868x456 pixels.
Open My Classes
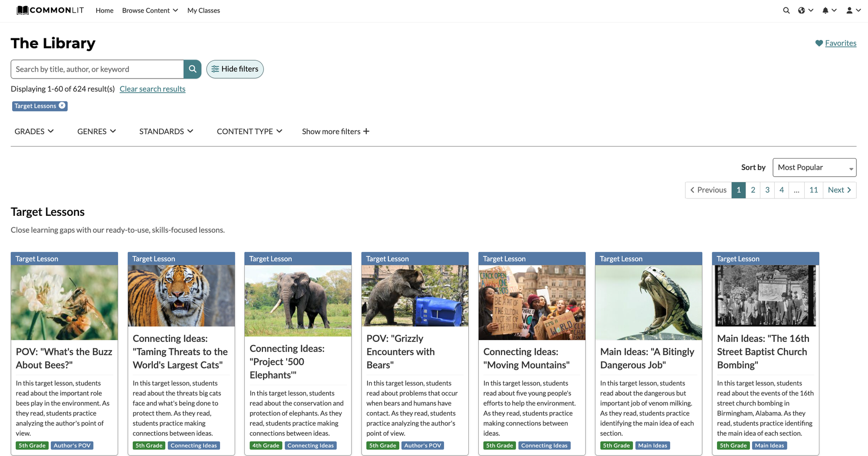coord(204,10)
